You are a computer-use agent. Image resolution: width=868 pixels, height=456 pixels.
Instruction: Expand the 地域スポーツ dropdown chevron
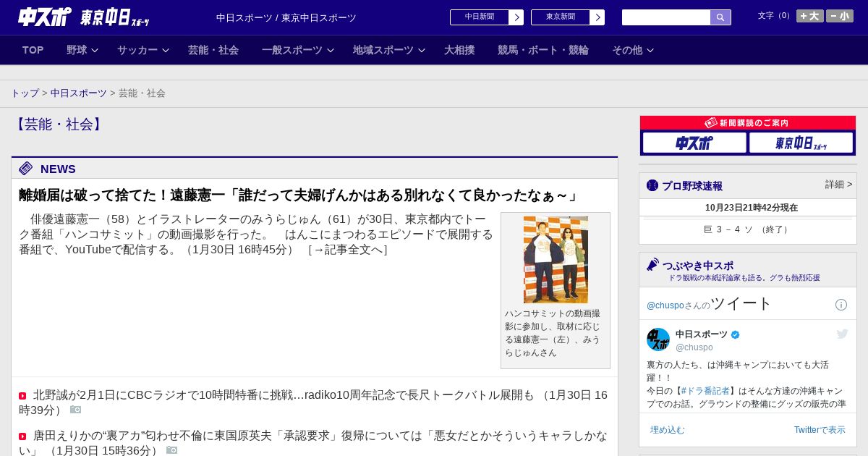tap(422, 51)
